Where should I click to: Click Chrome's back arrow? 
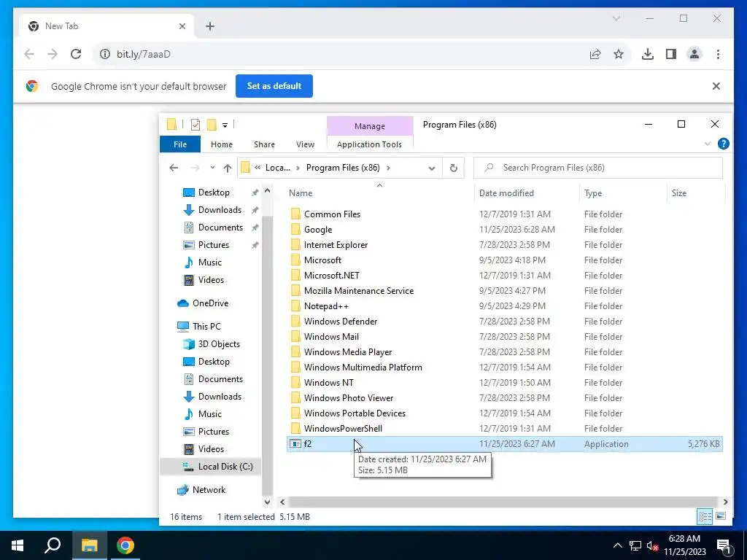pyautogui.click(x=29, y=54)
